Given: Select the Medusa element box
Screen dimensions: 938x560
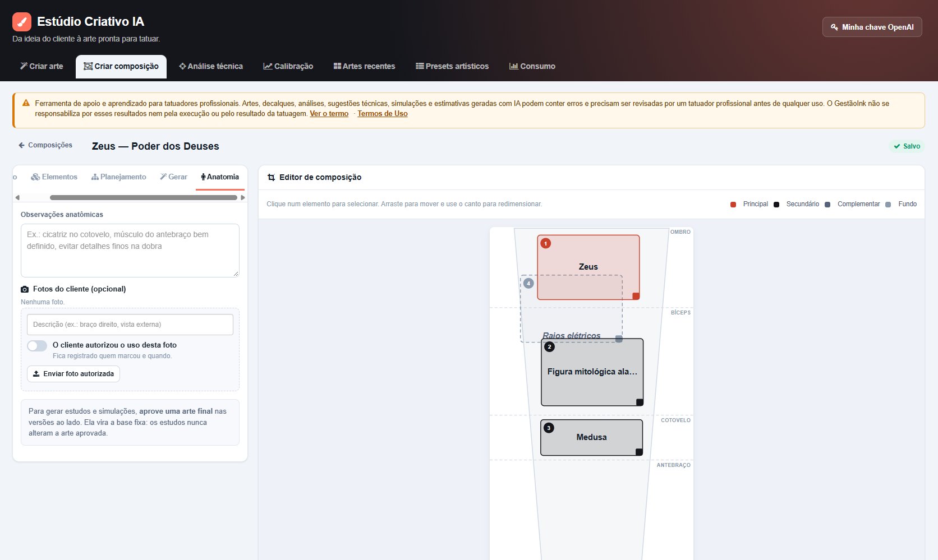Looking at the screenshot, I should pos(592,438).
